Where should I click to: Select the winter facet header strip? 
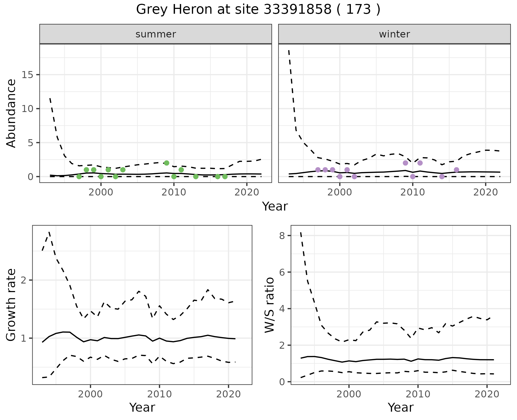point(394,34)
